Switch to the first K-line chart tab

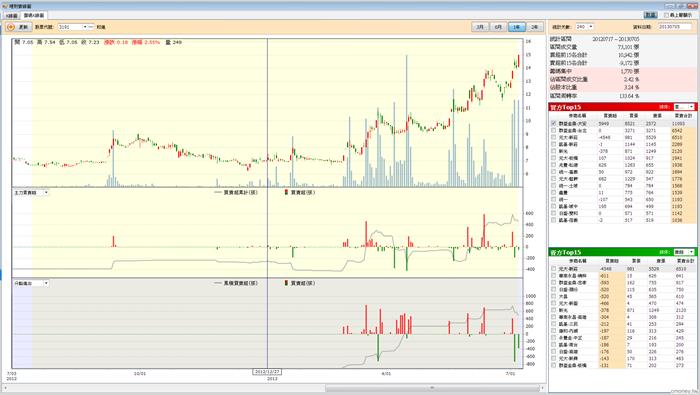(x=12, y=16)
